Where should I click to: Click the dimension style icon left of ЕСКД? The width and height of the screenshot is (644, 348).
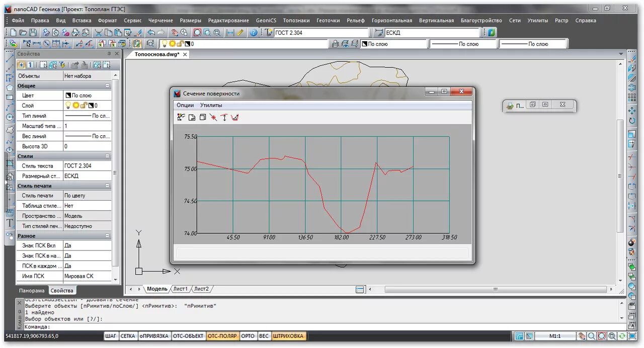click(x=379, y=33)
